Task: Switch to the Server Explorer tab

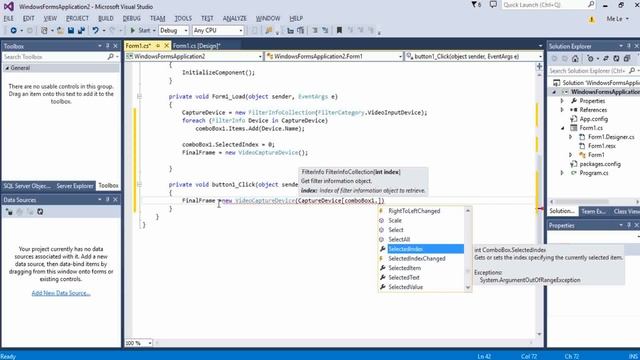Action: [x=75, y=186]
